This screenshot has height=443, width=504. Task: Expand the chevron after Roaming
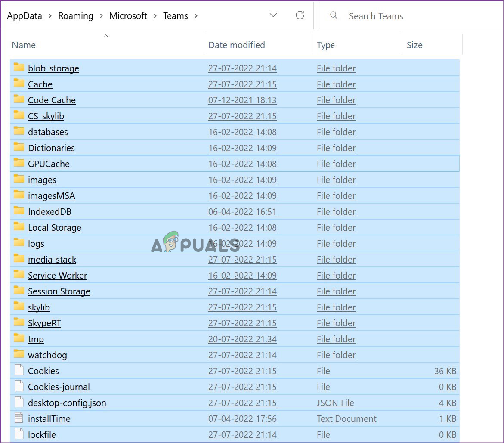coord(101,16)
